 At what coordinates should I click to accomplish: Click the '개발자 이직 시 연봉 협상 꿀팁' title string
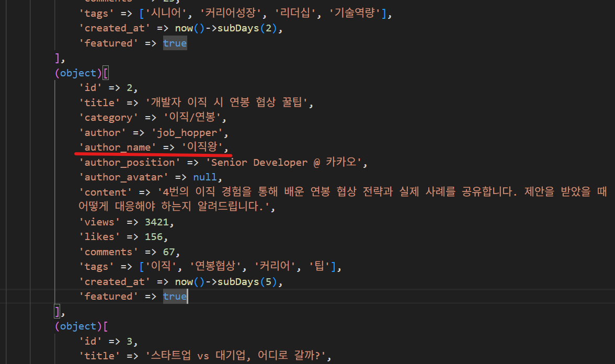pyautogui.click(x=229, y=103)
